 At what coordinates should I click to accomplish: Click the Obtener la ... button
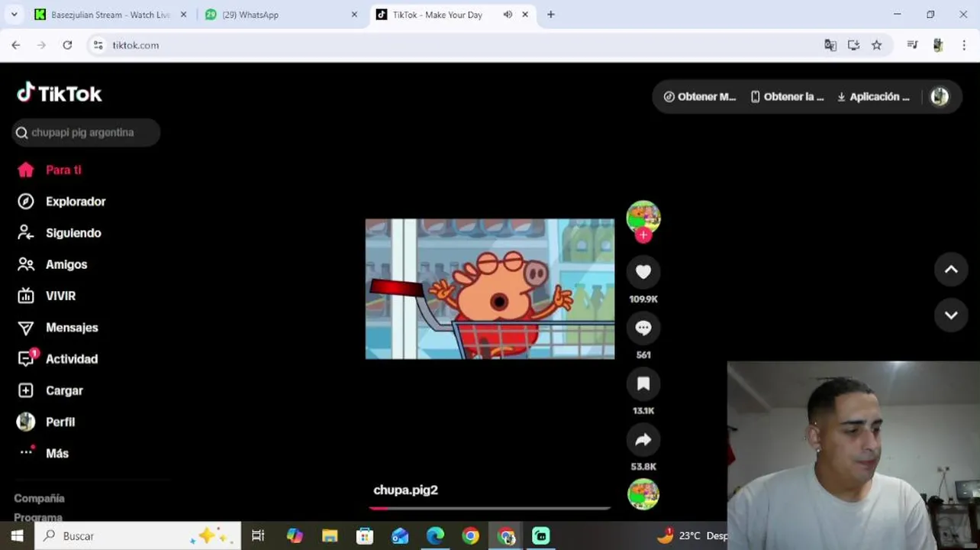tap(788, 96)
